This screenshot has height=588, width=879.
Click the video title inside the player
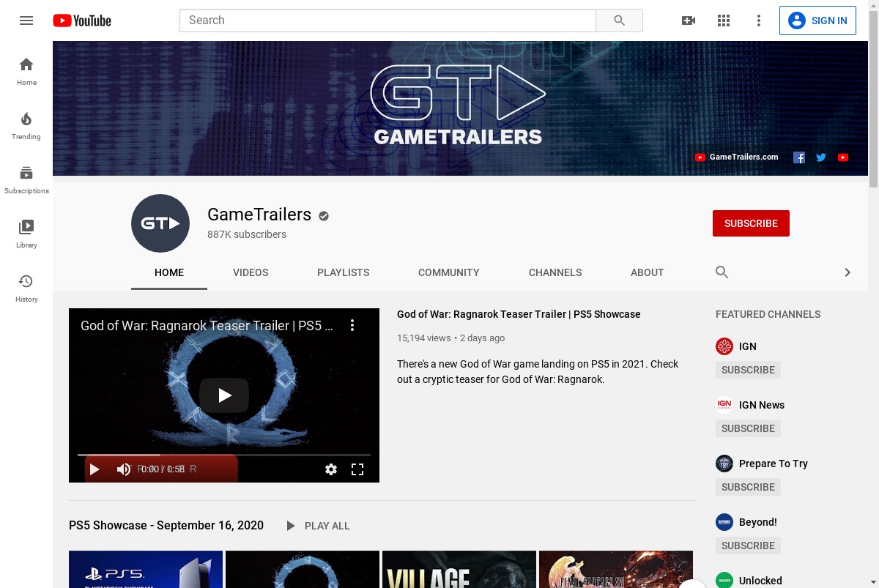click(x=207, y=326)
